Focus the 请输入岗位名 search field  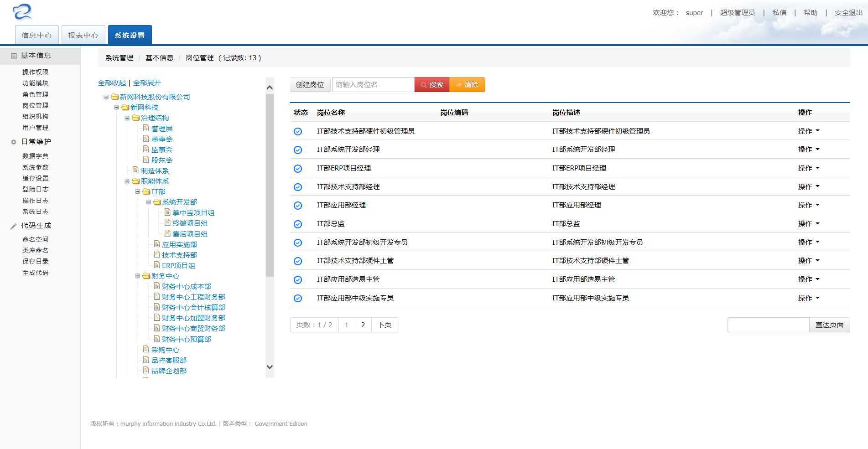pyautogui.click(x=373, y=85)
